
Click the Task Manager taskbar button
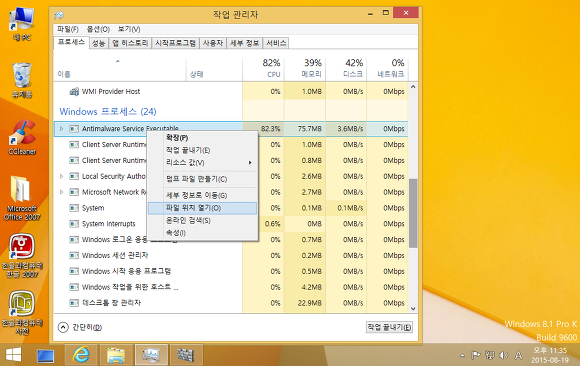(151, 355)
